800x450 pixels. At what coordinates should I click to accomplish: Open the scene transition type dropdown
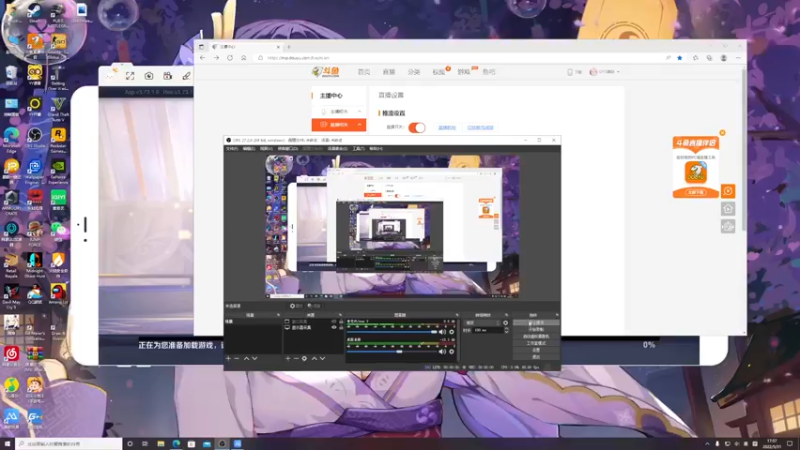482,323
